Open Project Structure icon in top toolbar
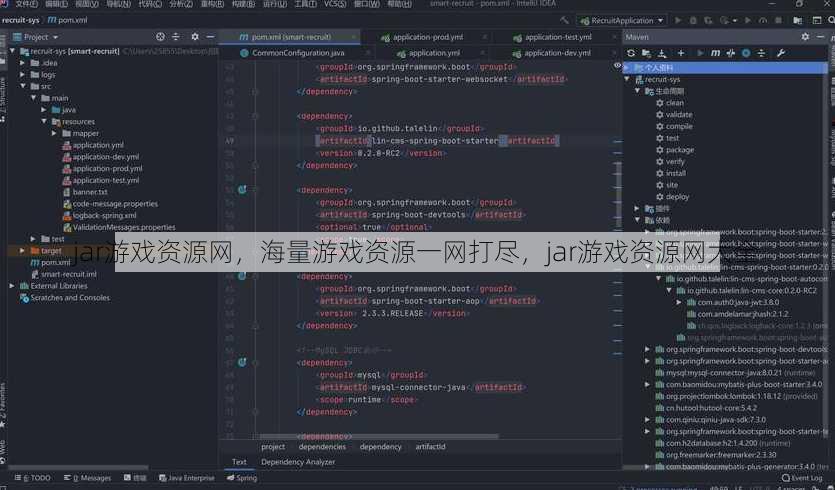This screenshot has height=490, width=835. click(798, 20)
